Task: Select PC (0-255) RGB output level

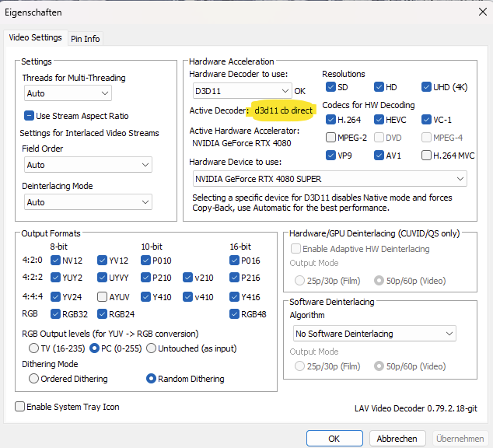Action: point(94,348)
